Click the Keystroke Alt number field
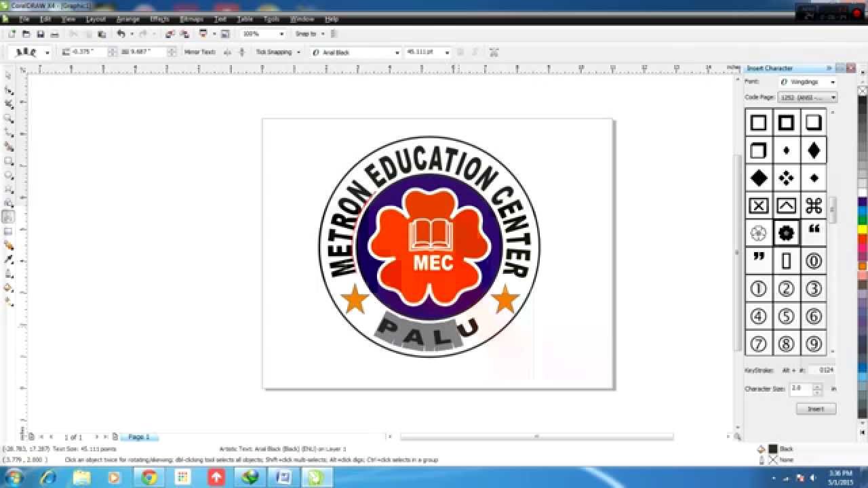This screenshot has width=868, height=488. (822, 370)
